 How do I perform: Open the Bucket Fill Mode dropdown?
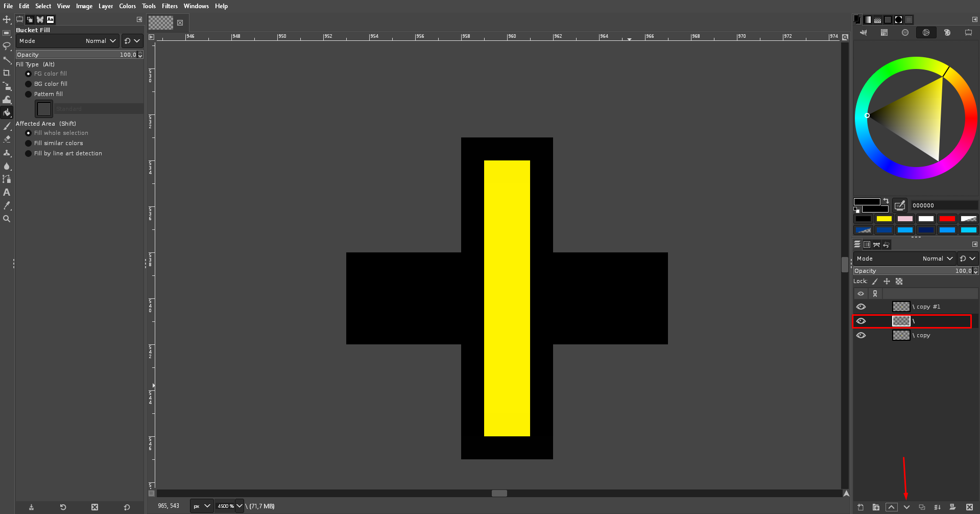[x=67, y=41]
